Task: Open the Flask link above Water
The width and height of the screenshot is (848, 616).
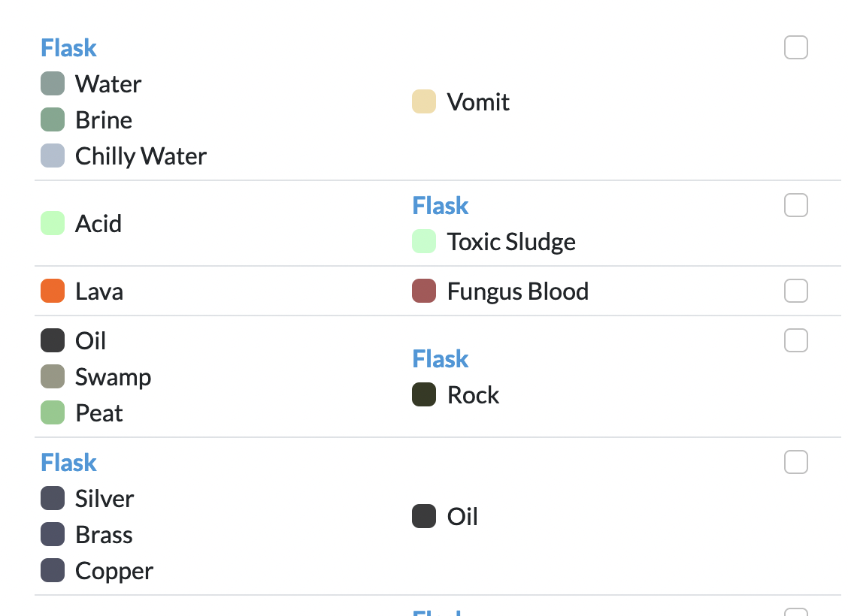Action: pyautogui.click(x=68, y=47)
